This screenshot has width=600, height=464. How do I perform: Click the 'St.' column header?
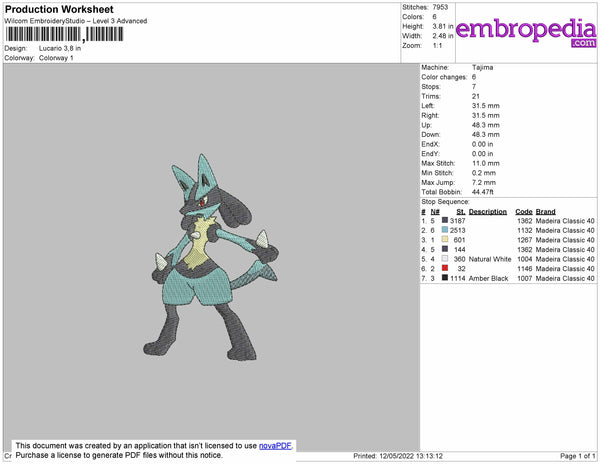461,212
